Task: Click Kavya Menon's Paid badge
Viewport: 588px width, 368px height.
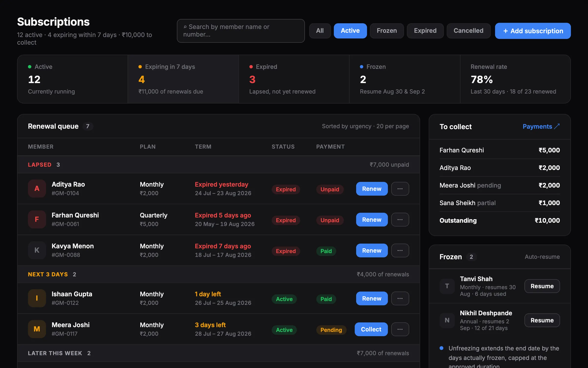Action: (x=326, y=251)
